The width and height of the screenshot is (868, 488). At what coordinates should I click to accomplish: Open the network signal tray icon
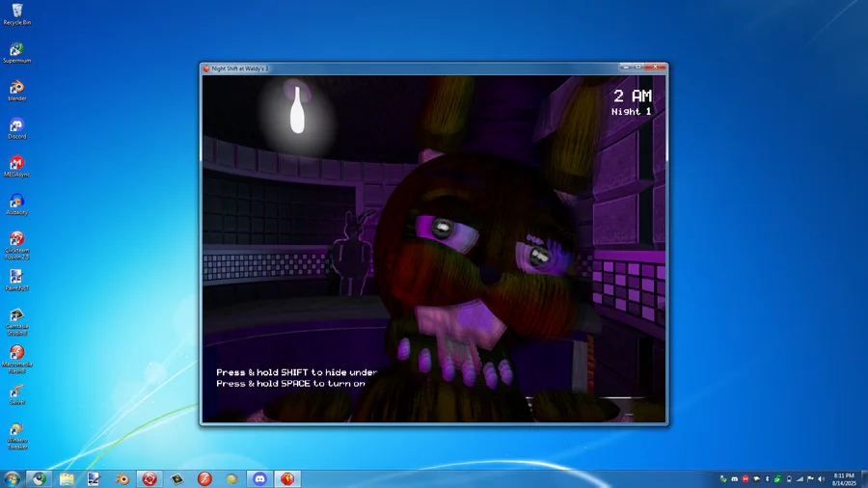coord(800,479)
